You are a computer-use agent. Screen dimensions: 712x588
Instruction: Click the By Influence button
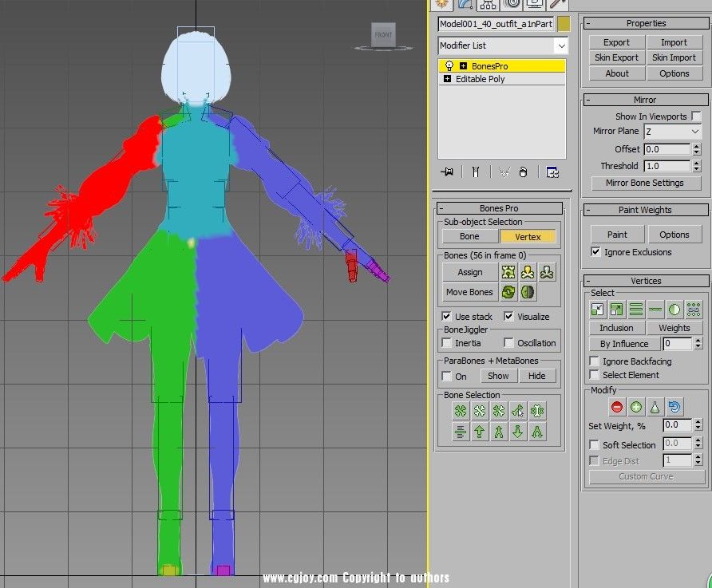[x=624, y=344]
